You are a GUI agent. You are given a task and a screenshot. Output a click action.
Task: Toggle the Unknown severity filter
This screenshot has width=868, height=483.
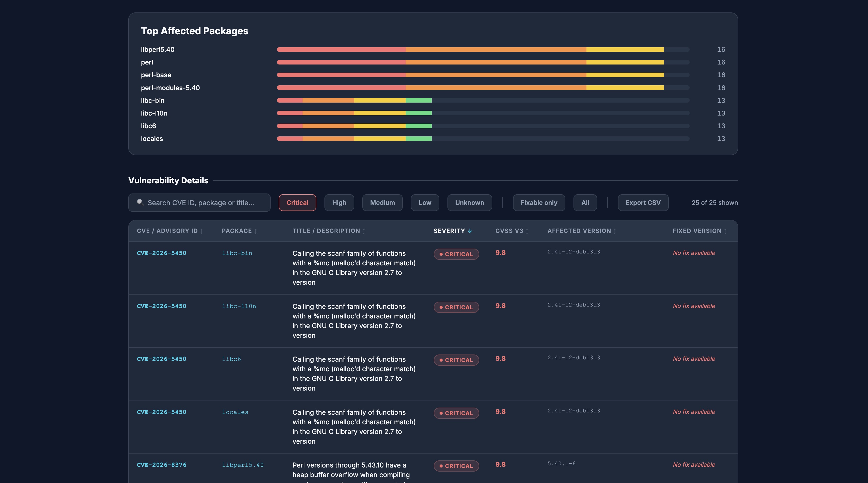[470, 202]
